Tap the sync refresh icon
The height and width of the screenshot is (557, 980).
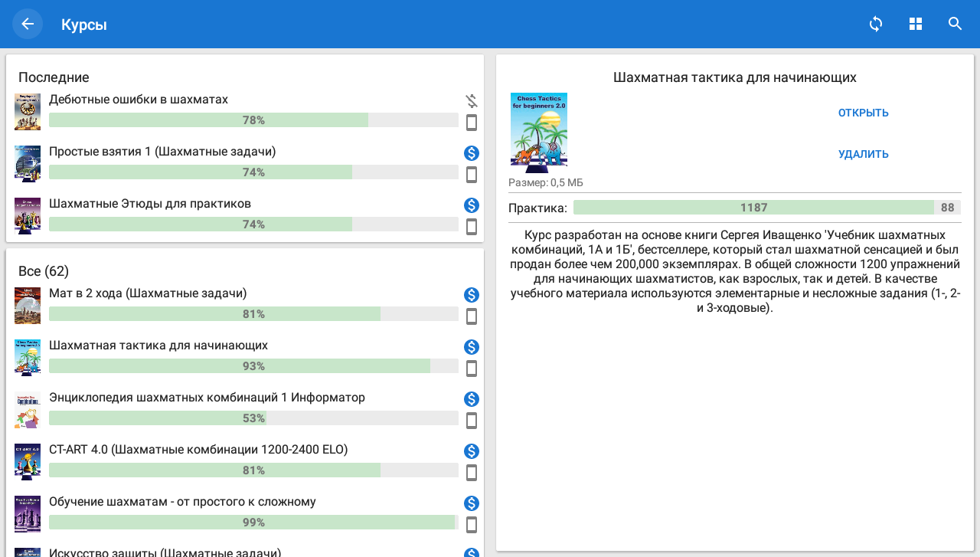point(876,24)
